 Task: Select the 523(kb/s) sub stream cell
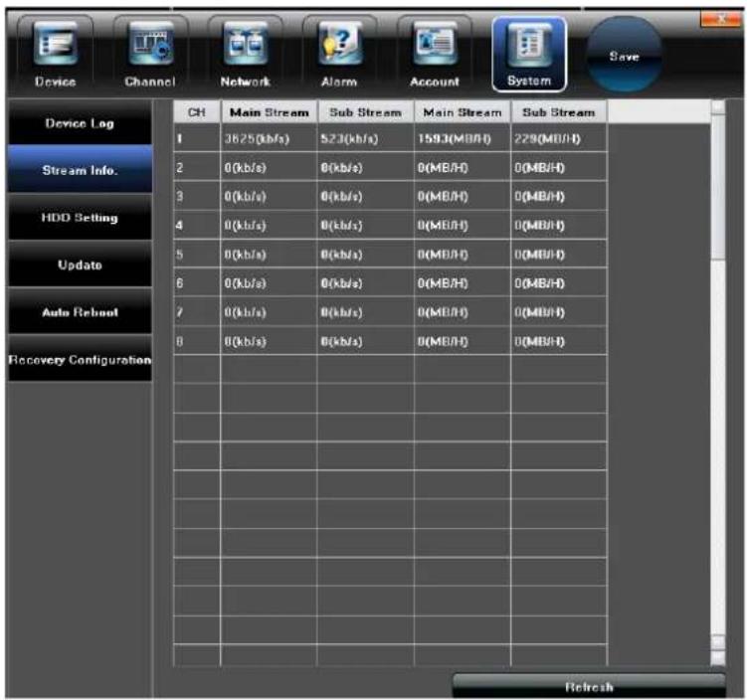pos(365,138)
